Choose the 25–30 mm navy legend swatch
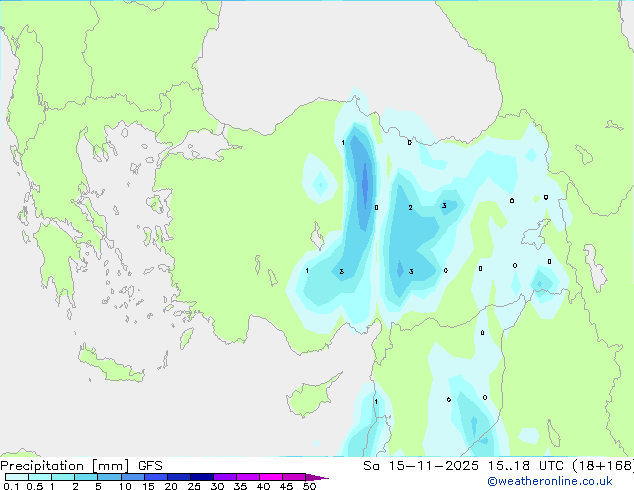Viewport: 634px width, 490px height. coord(201,477)
